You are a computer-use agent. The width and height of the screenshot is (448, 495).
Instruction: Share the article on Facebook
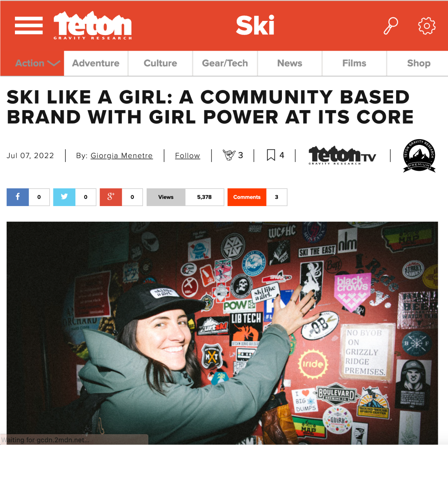(18, 197)
